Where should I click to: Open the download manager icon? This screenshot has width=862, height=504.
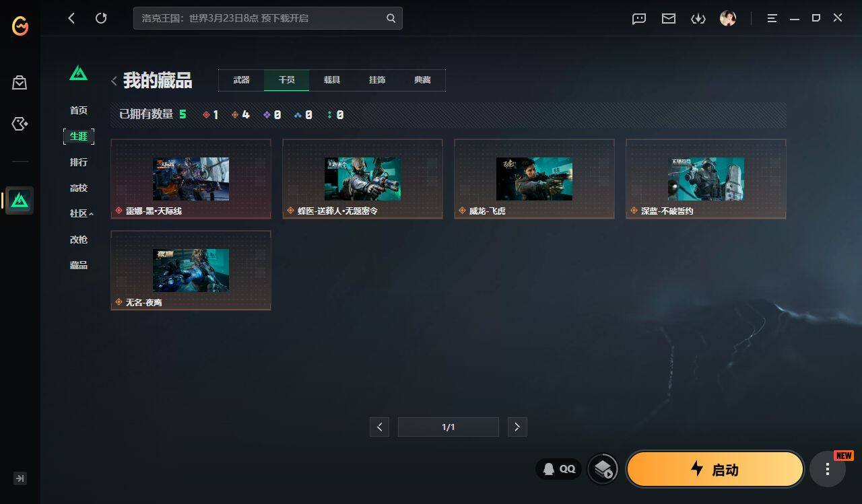click(x=698, y=18)
